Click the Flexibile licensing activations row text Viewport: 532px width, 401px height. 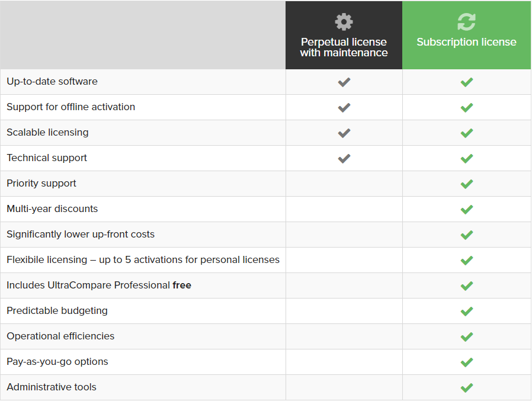tap(143, 260)
